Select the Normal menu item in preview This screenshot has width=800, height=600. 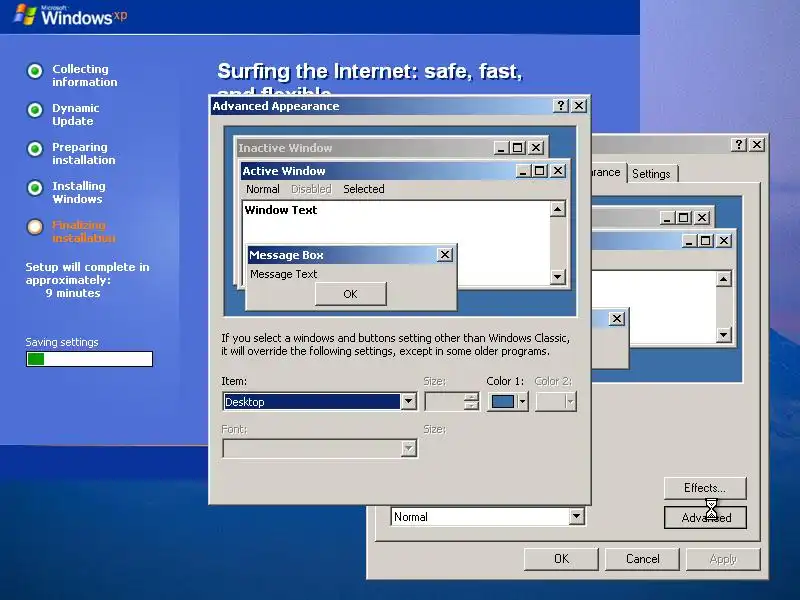tap(263, 189)
